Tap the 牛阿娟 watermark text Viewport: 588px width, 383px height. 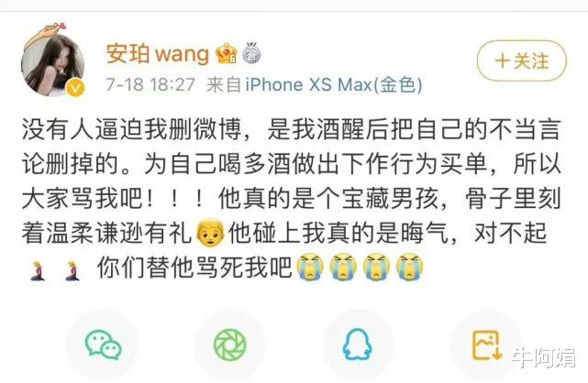[x=543, y=357]
